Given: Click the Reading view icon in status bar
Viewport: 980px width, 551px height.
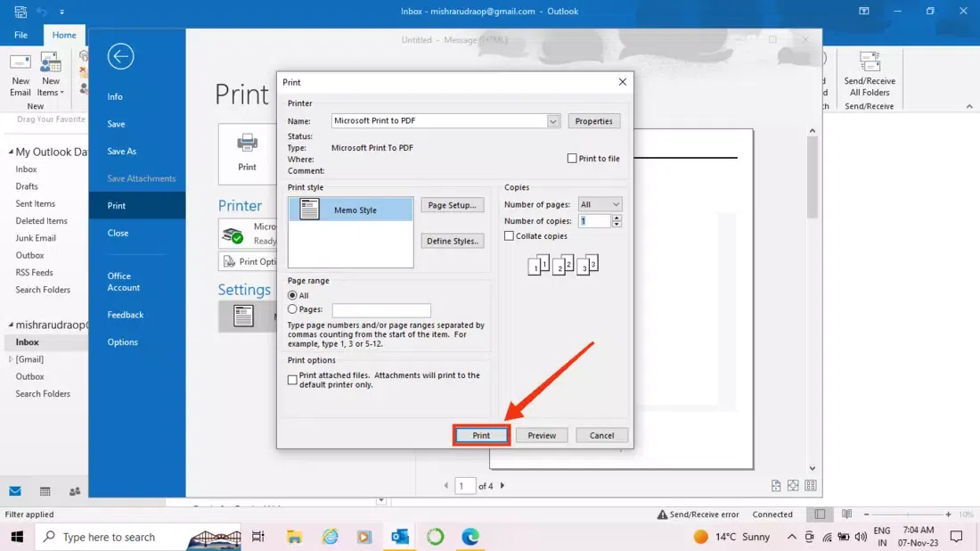Looking at the screenshot, I should click(847, 514).
